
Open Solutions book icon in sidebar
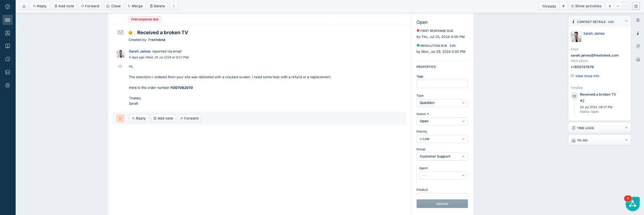8,46
